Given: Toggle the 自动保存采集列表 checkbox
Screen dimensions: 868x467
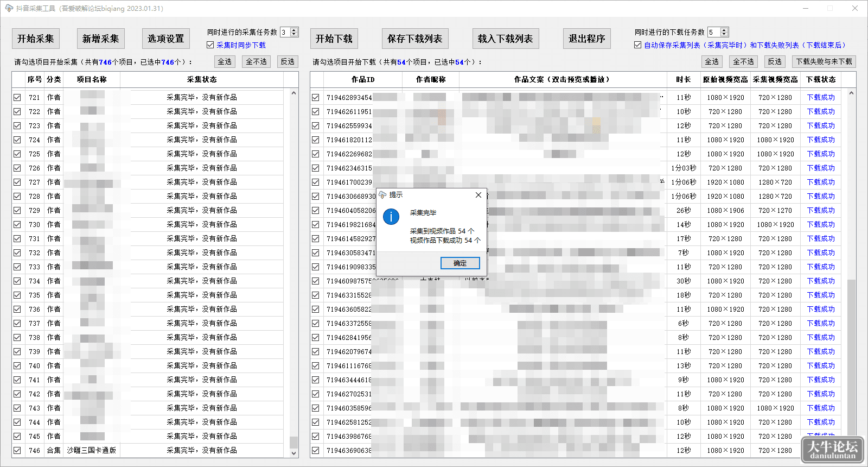Looking at the screenshot, I should (x=638, y=45).
